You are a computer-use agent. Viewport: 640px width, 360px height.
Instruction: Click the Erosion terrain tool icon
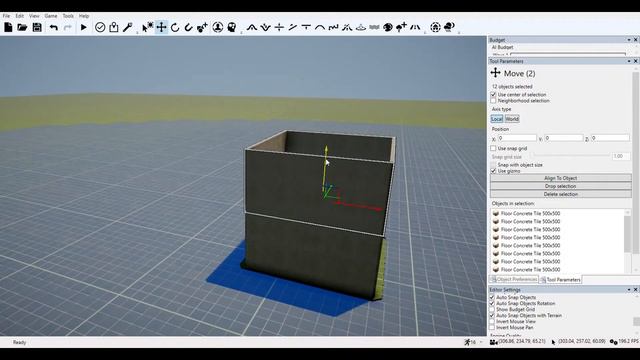click(347, 27)
